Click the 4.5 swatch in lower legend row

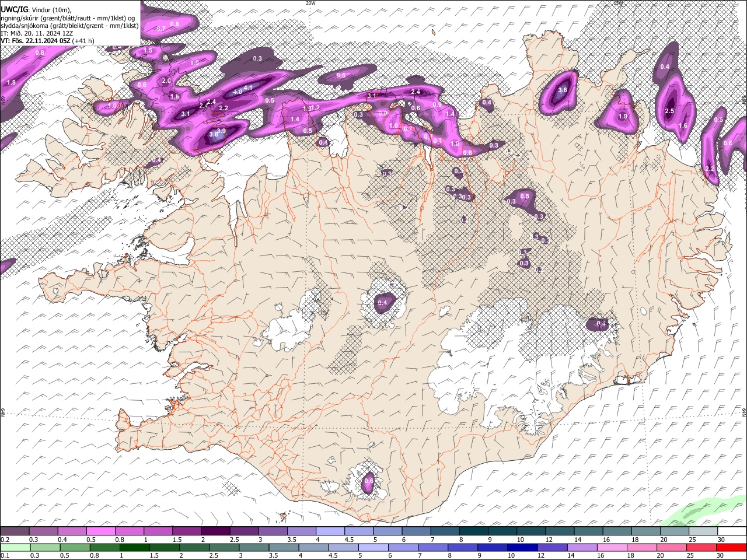[x=344, y=547]
